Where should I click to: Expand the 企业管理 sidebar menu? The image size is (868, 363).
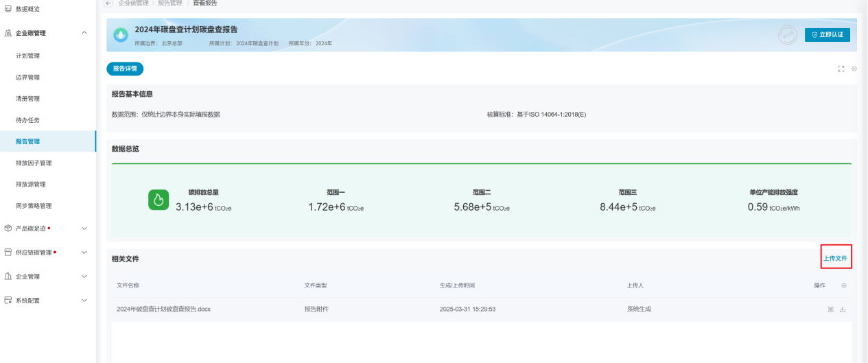pyautogui.click(x=84, y=277)
